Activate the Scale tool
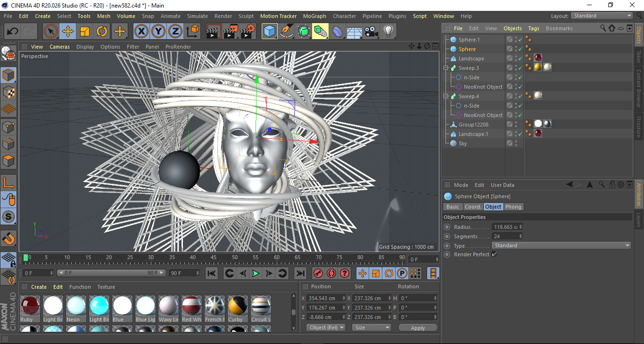Image resolution: width=644 pixels, height=344 pixels. pos(85,32)
